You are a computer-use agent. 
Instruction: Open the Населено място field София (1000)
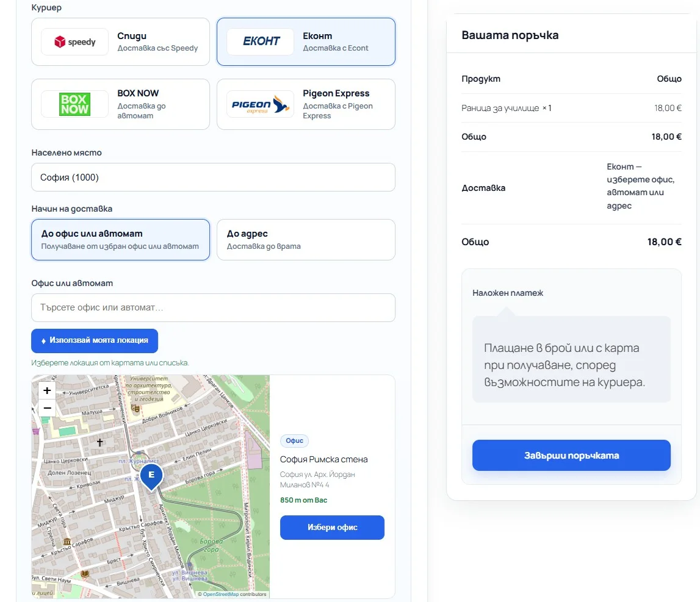click(x=213, y=177)
